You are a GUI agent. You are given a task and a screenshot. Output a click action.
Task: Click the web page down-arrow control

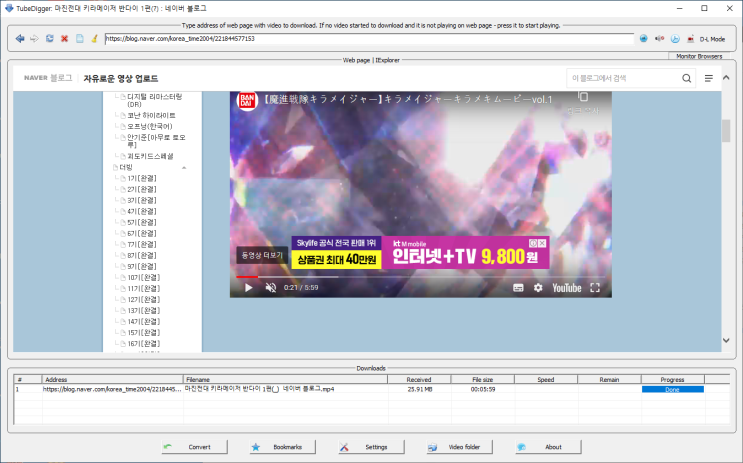click(x=726, y=340)
